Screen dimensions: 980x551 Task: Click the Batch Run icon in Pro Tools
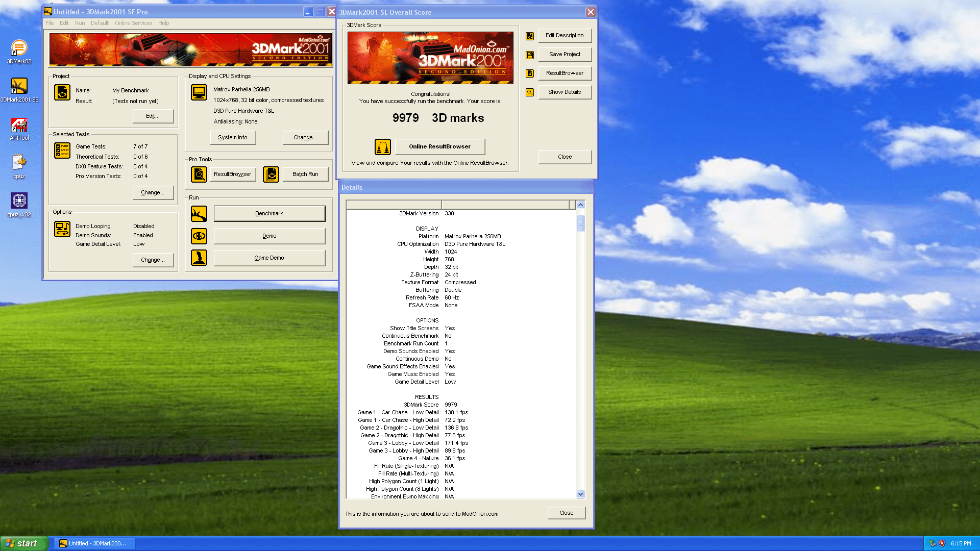pos(271,174)
